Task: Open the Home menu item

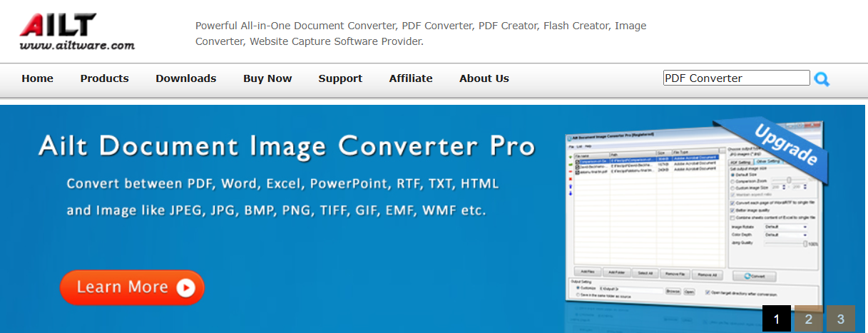Action: pyautogui.click(x=37, y=78)
